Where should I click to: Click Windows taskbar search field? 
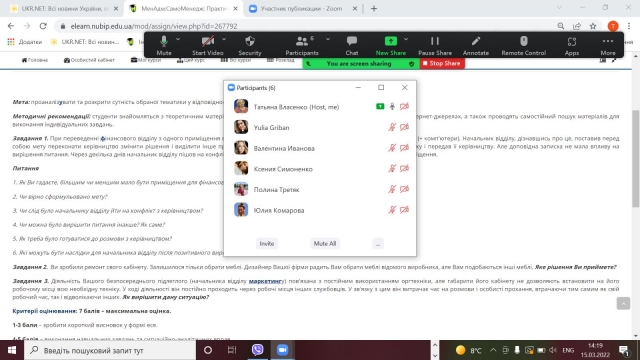point(110,350)
